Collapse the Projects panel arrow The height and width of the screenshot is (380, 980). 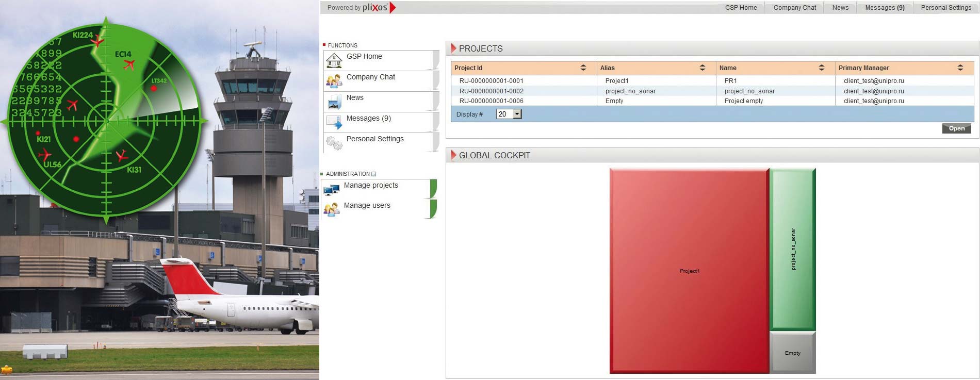click(453, 48)
